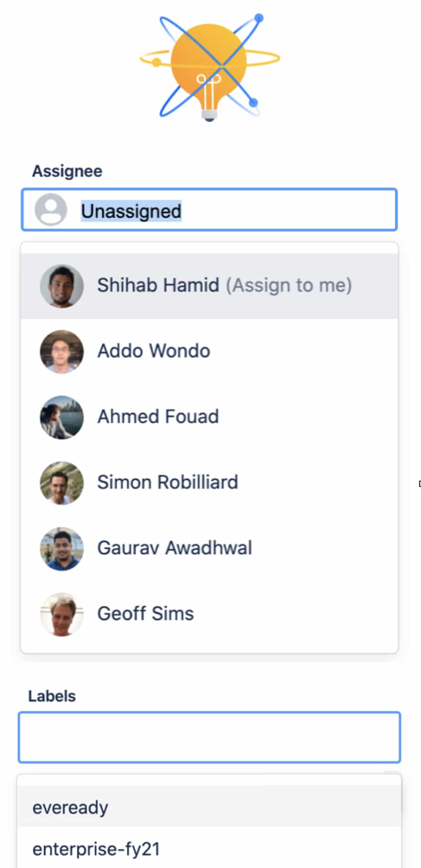Select Addo Wondo as assignee
Image resolution: width=421 pixels, height=868 pixels.
pos(154,351)
